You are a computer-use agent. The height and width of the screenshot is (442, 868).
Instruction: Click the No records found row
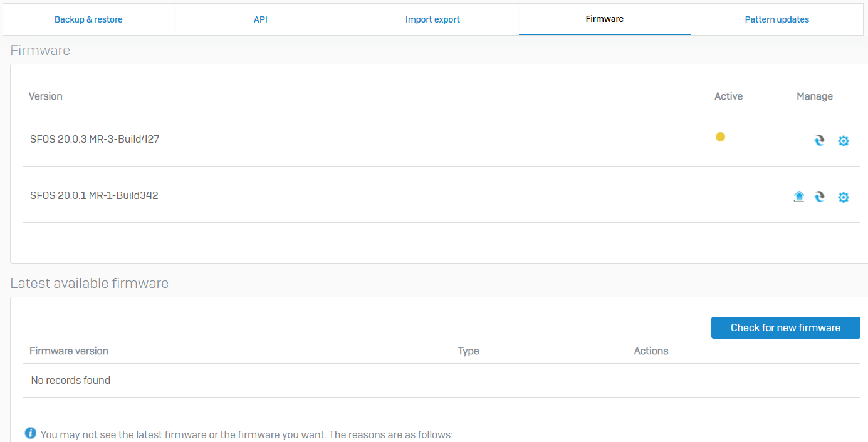pyautogui.click(x=71, y=380)
